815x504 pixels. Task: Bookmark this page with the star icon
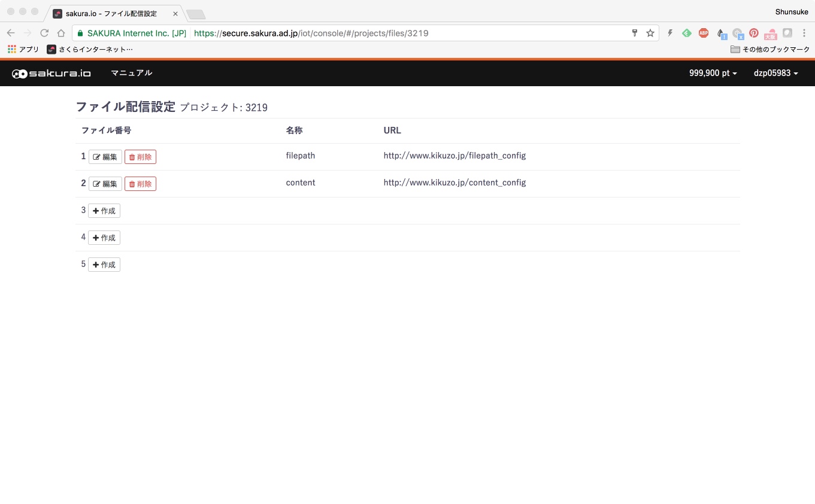650,33
